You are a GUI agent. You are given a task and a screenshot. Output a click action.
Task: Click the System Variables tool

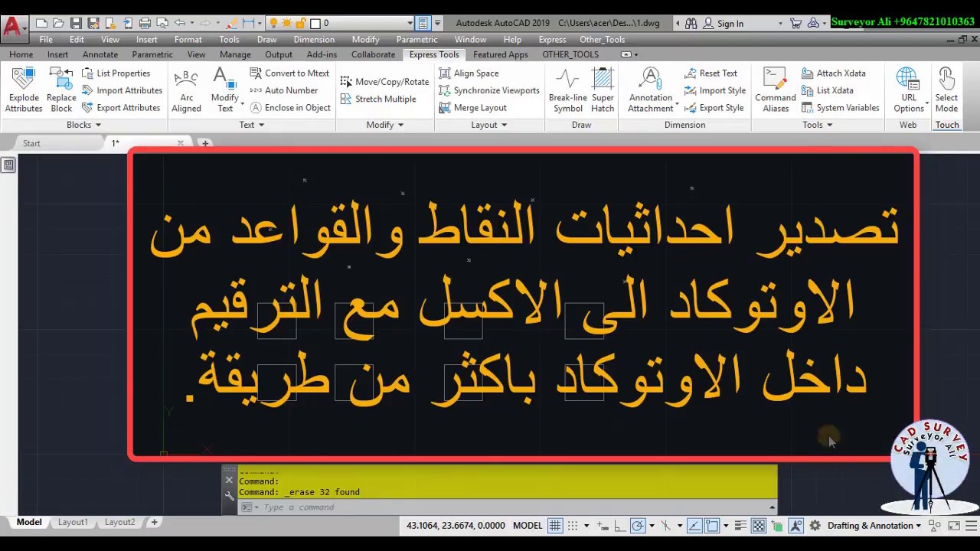[x=840, y=108]
